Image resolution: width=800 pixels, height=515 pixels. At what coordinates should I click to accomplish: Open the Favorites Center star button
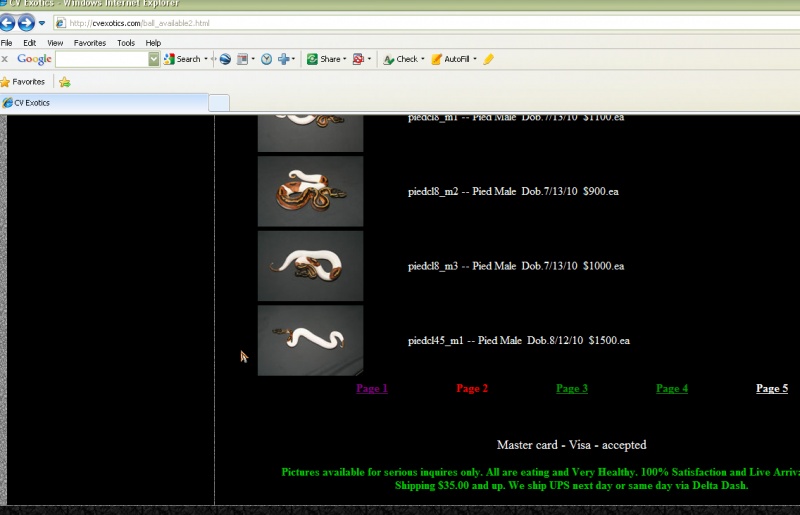click(x=23, y=82)
